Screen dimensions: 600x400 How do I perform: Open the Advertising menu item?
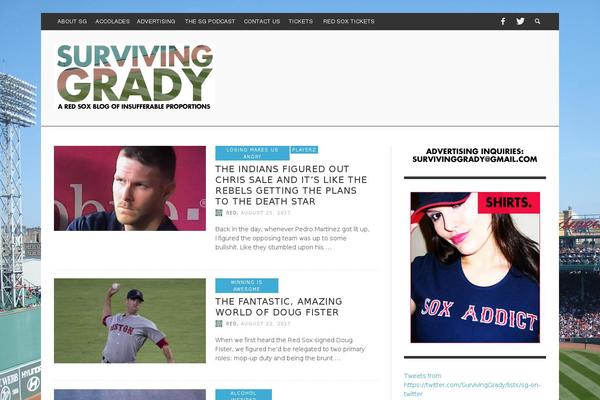tap(156, 21)
